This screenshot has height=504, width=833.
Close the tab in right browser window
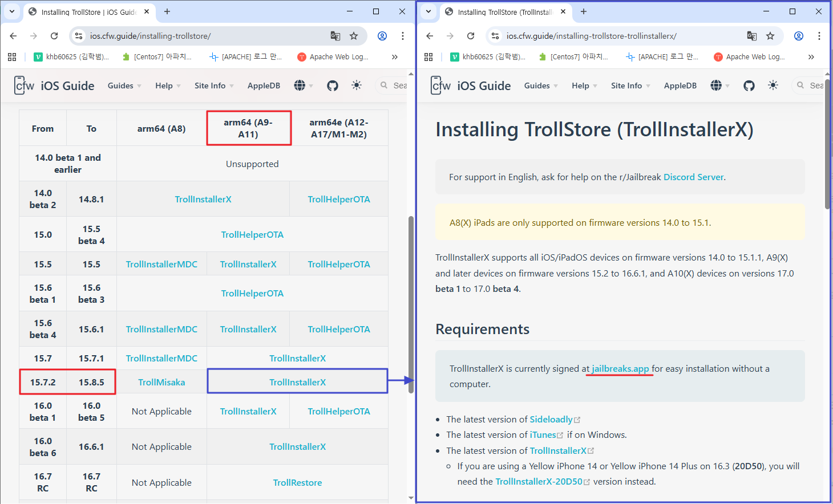[563, 11]
